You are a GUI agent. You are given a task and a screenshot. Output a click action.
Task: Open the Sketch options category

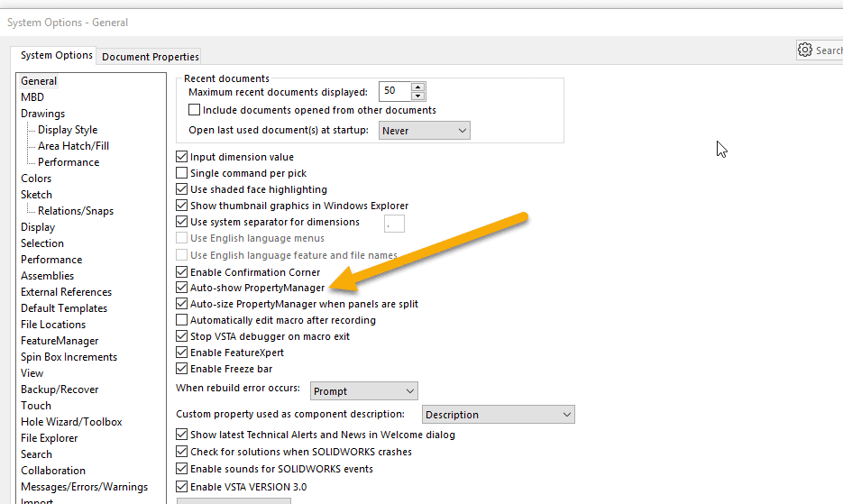click(x=37, y=194)
